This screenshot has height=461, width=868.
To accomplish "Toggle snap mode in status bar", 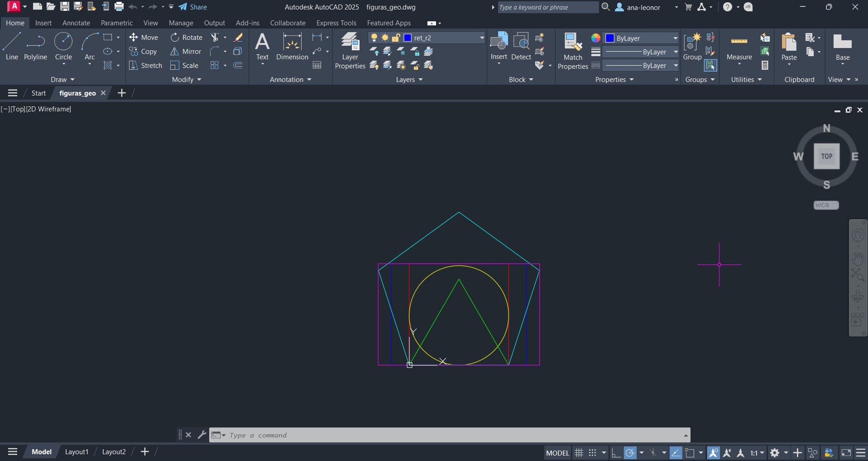I will coord(592,452).
